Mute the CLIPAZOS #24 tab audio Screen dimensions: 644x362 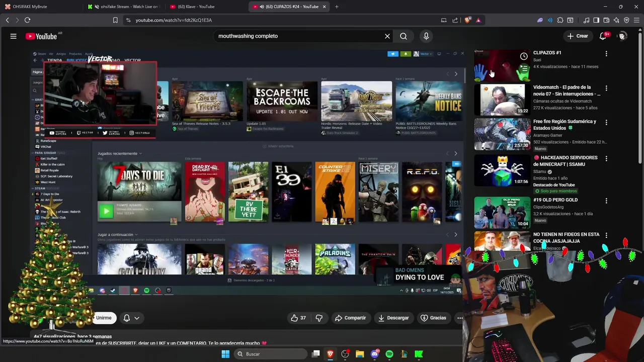[263, 7]
